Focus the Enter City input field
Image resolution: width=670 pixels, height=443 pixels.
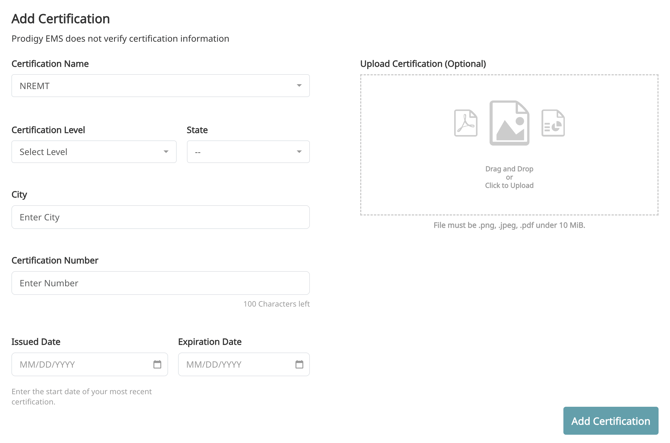click(160, 217)
